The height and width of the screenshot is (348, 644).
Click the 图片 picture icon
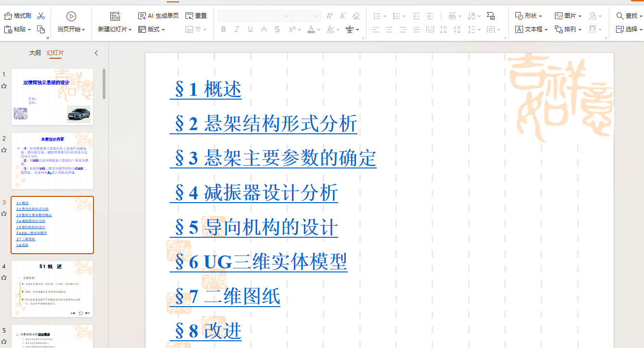click(x=559, y=16)
